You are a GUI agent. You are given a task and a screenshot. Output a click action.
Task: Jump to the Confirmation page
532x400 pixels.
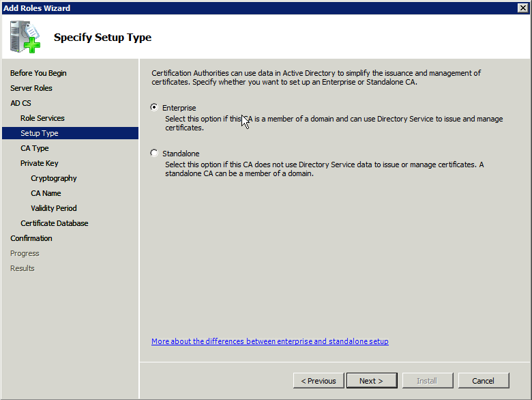click(31, 238)
